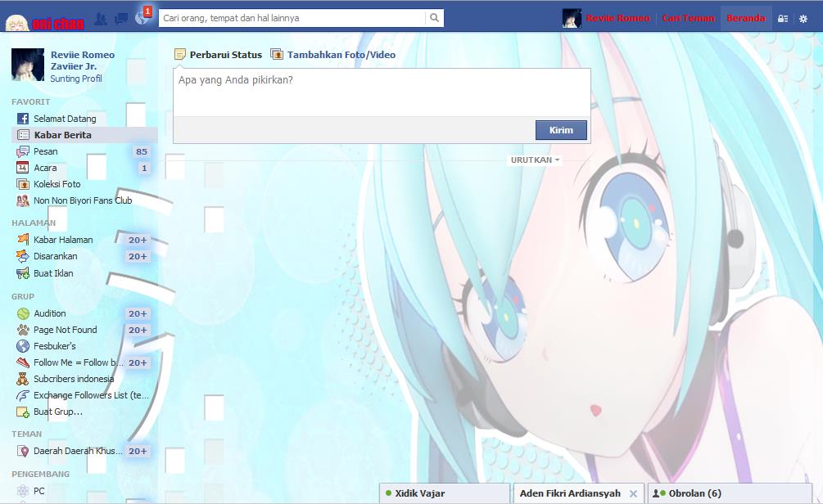
Task: Click the Page Not Found paw icon
Action: (x=23, y=330)
